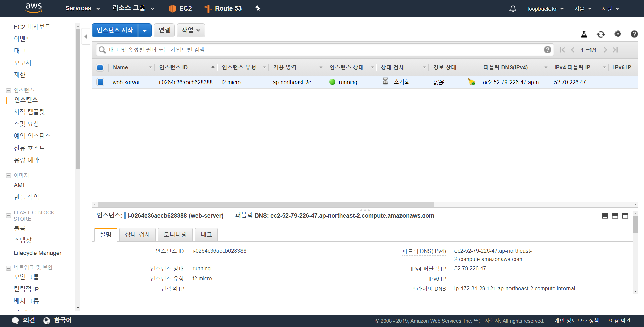The image size is (644, 327).
Task: Click the 연결 connect button
Action: point(164,30)
